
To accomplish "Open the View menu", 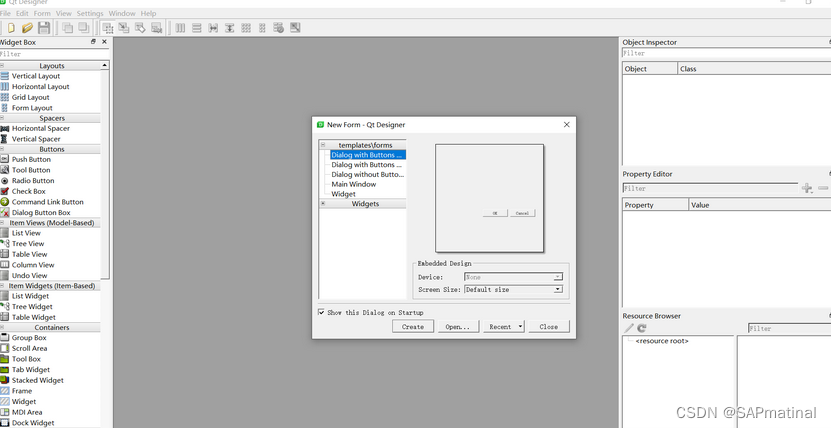I will (64, 13).
